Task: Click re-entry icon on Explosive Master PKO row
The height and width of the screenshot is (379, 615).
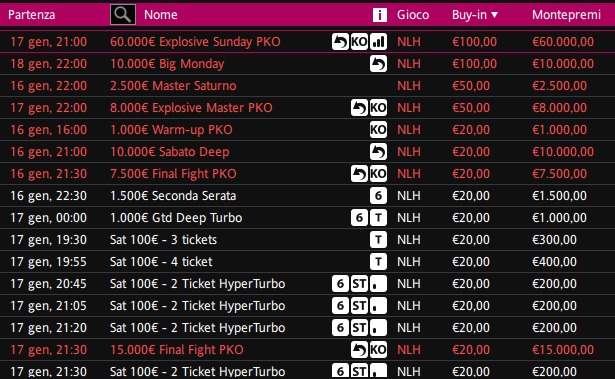Action: click(x=359, y=108)
